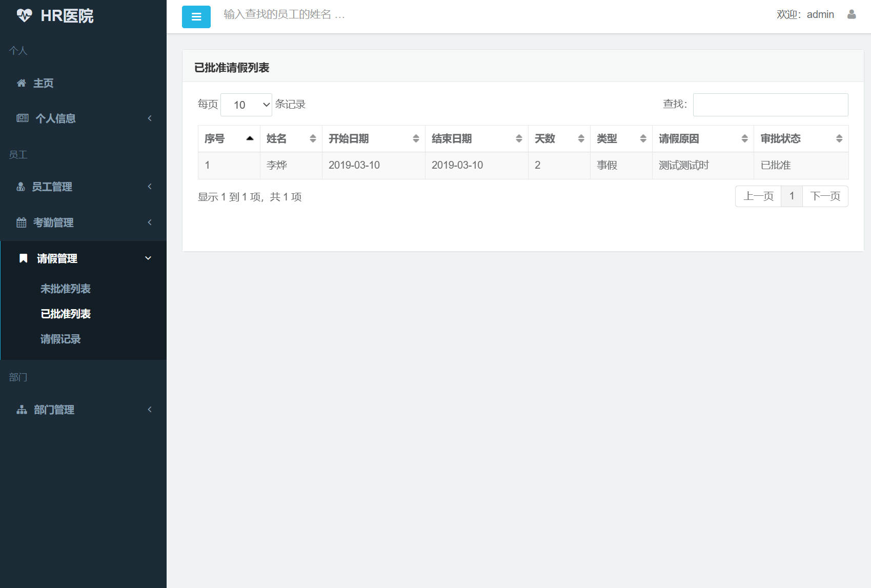Click inside the 查找 search field
This screenshot has width=871, height=588.
tap(769, 104)
